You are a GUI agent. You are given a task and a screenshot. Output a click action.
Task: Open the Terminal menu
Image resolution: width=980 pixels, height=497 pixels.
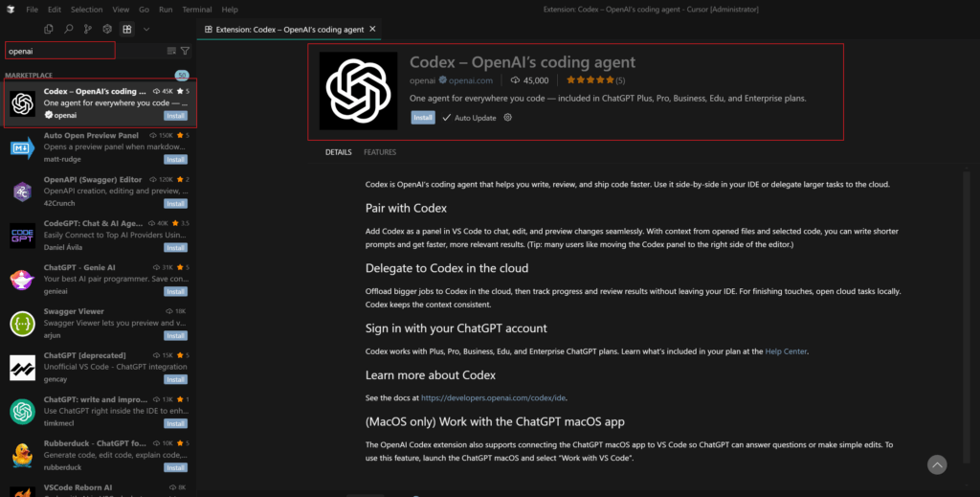(196, 9)
